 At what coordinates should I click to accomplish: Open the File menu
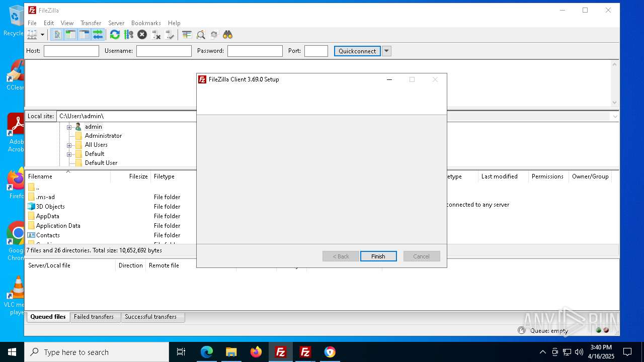[32, 23]
